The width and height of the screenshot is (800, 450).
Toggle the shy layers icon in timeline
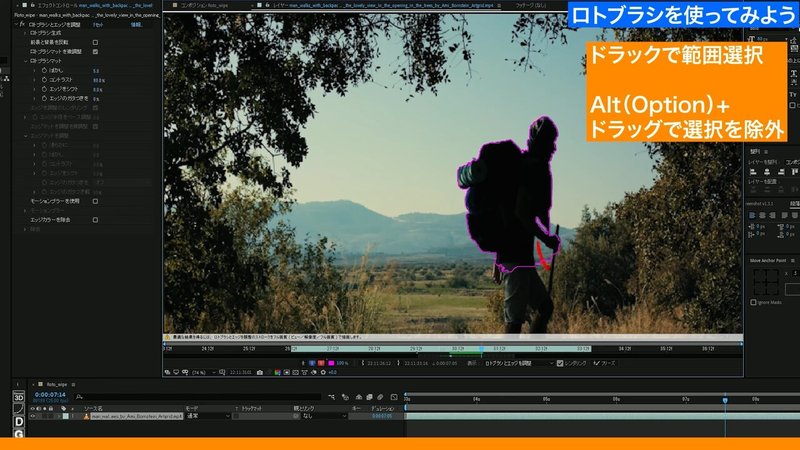pos(359,396)
